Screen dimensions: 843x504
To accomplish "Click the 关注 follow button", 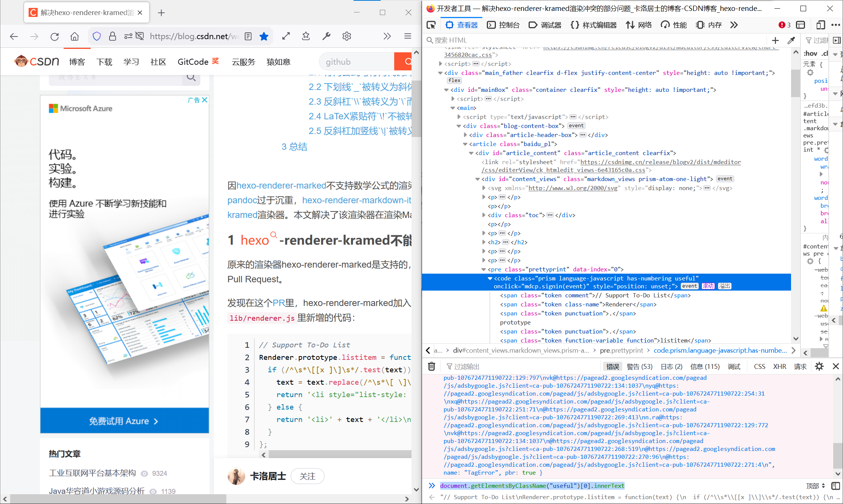I will [307, 476].
